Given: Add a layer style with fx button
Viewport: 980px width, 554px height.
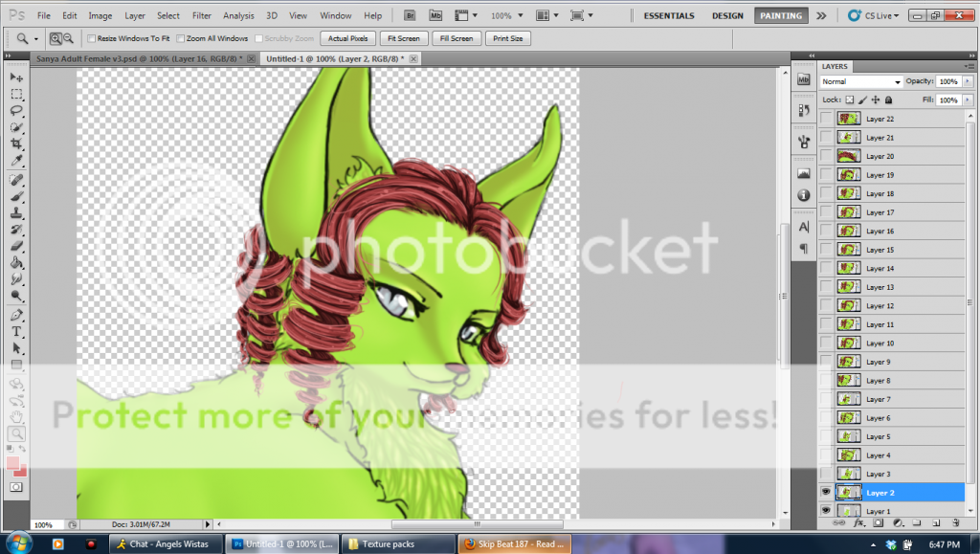Looking at the screenshot, I should (x=858, y=523).
